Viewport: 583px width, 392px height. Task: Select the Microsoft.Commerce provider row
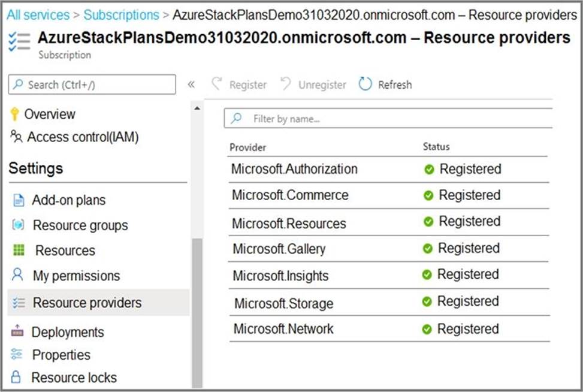[x=388, y=195]
